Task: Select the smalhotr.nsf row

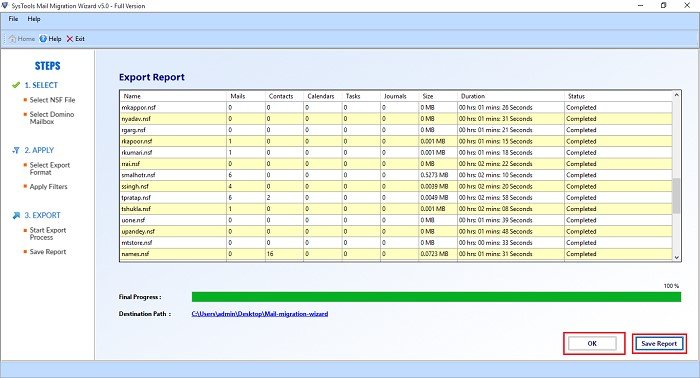Action: tap(396, 175)
